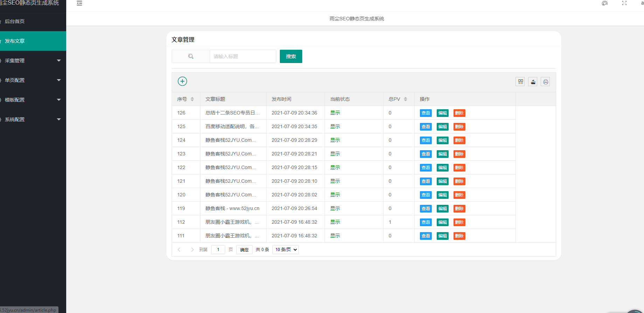Image resolution: width=644 pixels, height=313 pixels.
Task: Open the column filter grid icon
Action: click(x=520, y=82)
